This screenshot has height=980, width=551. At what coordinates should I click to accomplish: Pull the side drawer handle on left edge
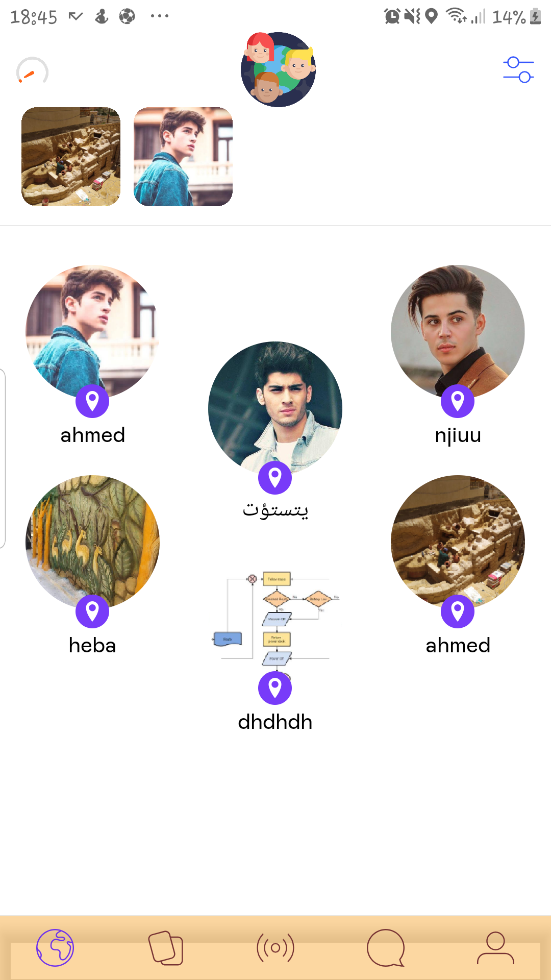[x=3, y=458]
